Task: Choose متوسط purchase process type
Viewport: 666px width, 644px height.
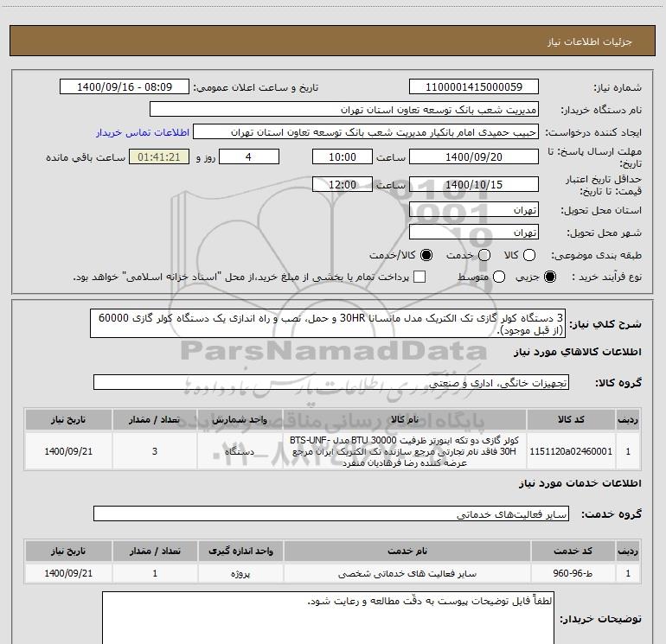Action: (499, 277)
